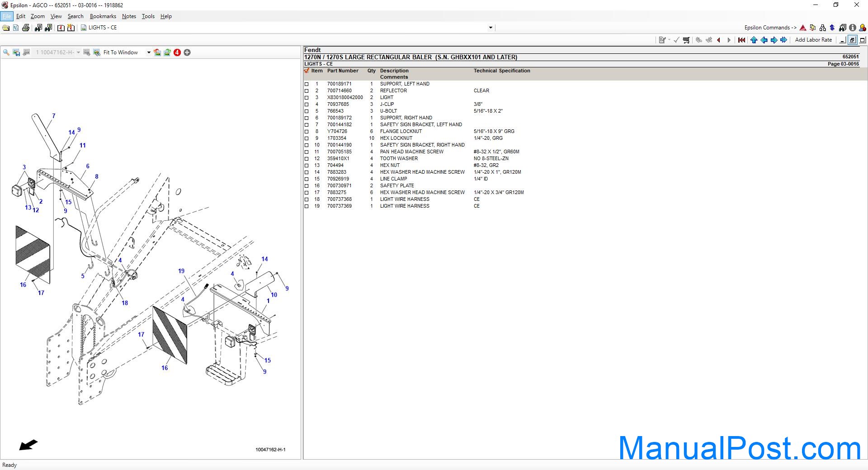868x470 pixels.
Task: Check box for item 19 LIGHT WIRE HARNESS
Action: coord(307,206)
